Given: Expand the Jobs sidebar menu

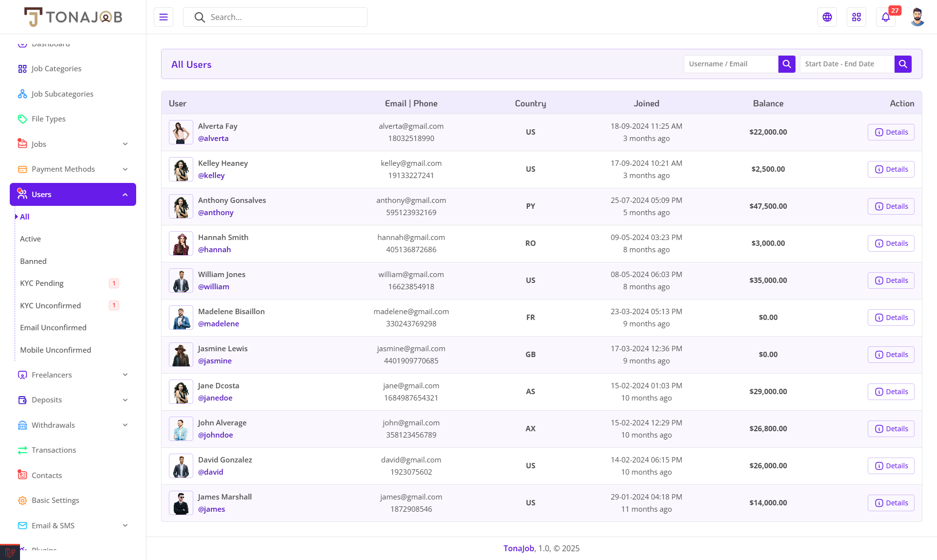Looking at the screenshot, I should [125, 144].
